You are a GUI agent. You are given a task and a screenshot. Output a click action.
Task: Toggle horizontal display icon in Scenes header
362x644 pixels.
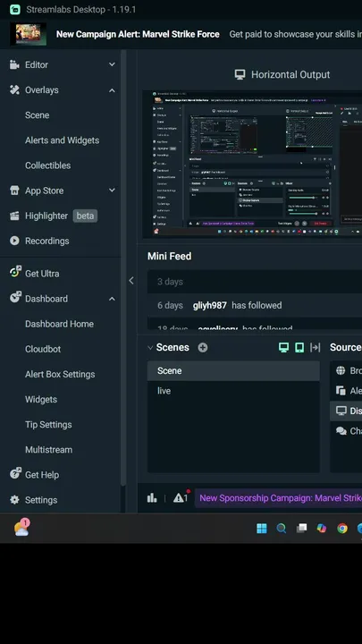tap(283, 347)
